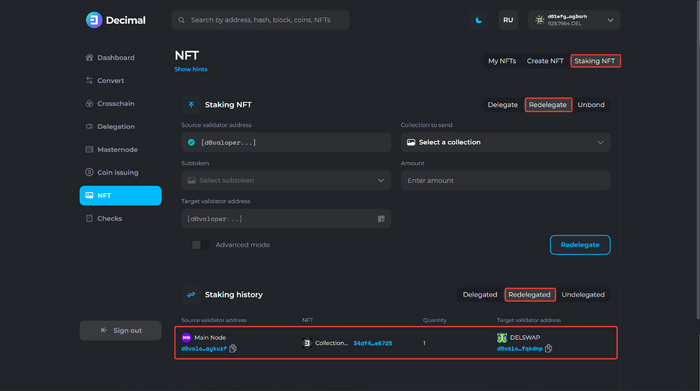The image size is (700, 391).
Task: Expand the account dropdown chevron
Action: point(610,20)
